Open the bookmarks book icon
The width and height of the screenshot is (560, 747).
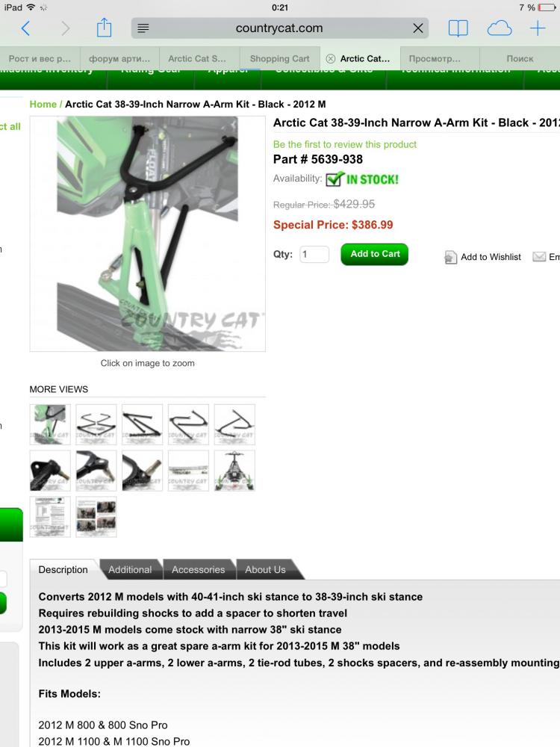458,28
